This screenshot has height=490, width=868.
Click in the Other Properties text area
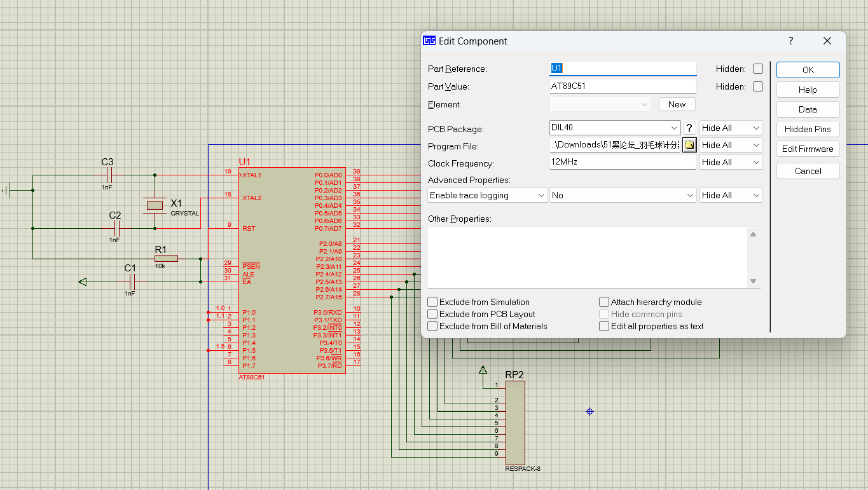coord(588,258)
